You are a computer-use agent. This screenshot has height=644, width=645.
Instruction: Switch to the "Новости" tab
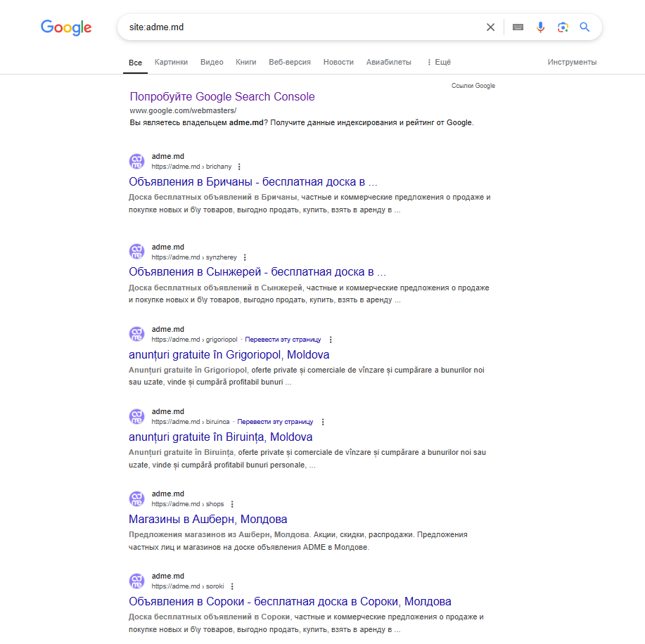(338, 62)
